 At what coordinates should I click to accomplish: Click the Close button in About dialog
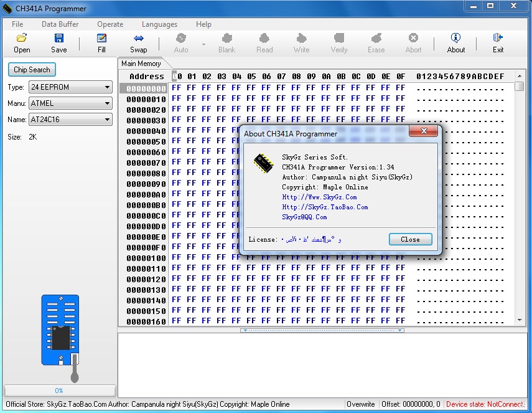(410, 239)
